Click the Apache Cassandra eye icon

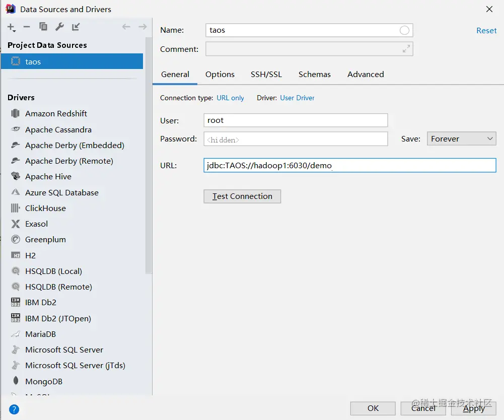tap(16, 129)
